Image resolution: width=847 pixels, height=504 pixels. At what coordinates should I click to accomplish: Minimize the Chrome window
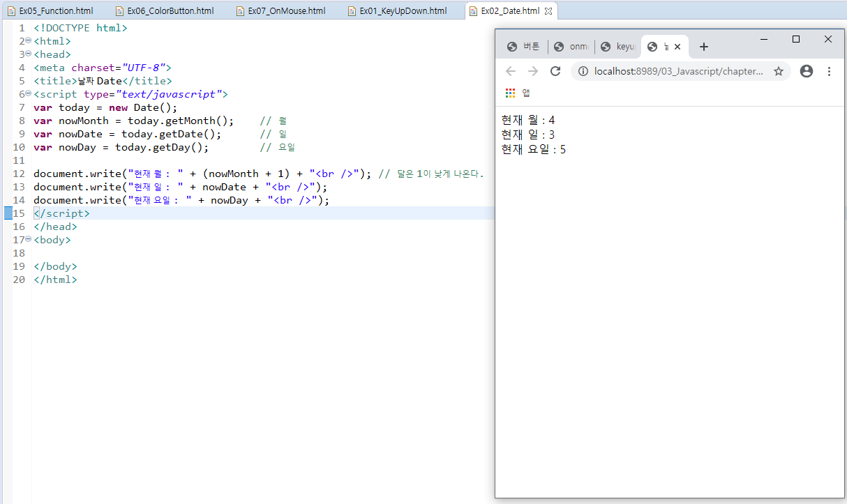[765, 39]
